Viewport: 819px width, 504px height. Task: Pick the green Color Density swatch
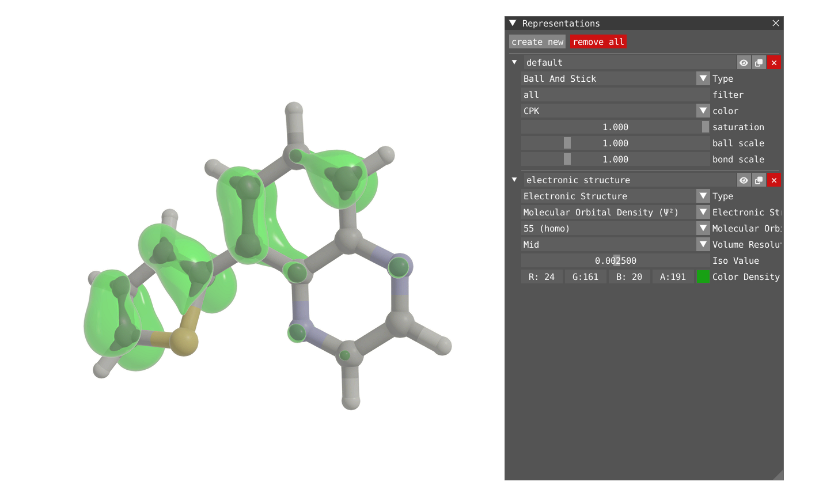click(x=703, y=276)
